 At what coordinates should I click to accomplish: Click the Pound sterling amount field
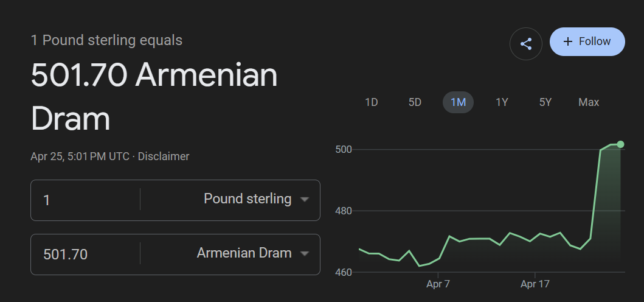click(85, 200)
